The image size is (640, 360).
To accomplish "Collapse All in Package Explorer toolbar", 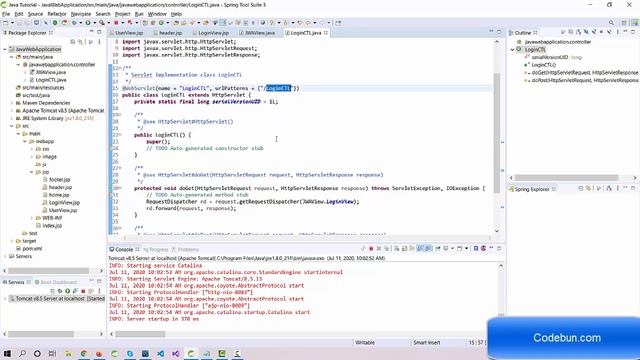I will point(73,42).
